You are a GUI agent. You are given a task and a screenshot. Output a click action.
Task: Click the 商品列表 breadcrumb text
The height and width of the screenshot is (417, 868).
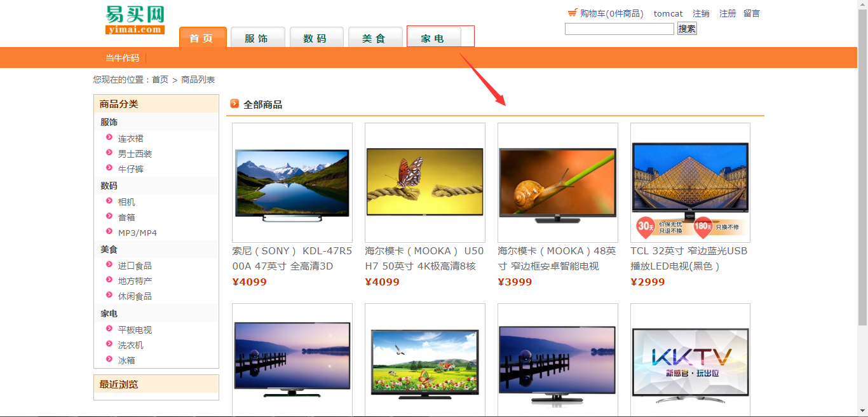coord(198,79)
